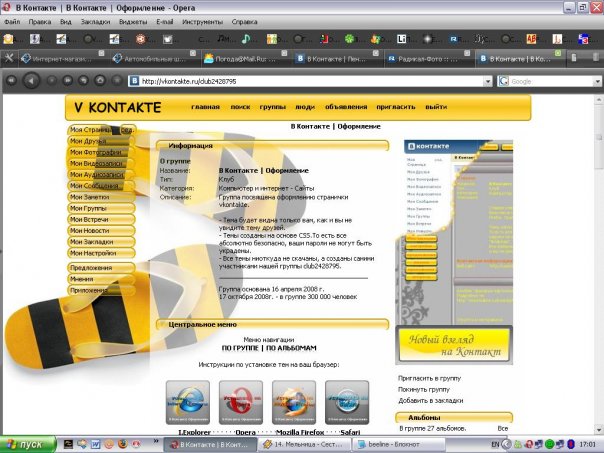This screenshot has width=604, height=453.
Task: Close the Погода@Mail.Ru tab
Action: tap(284, 53)
